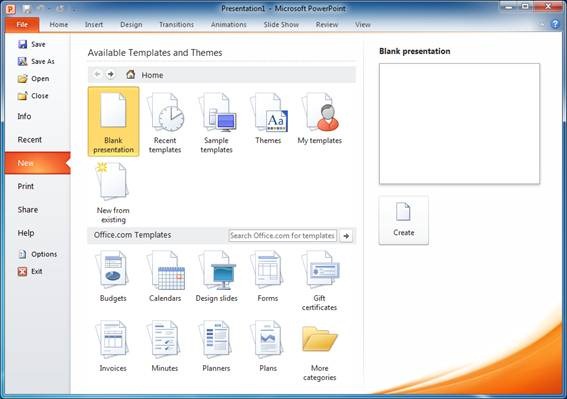
Task: Click the Create button
Action: [x=404, y=220]
